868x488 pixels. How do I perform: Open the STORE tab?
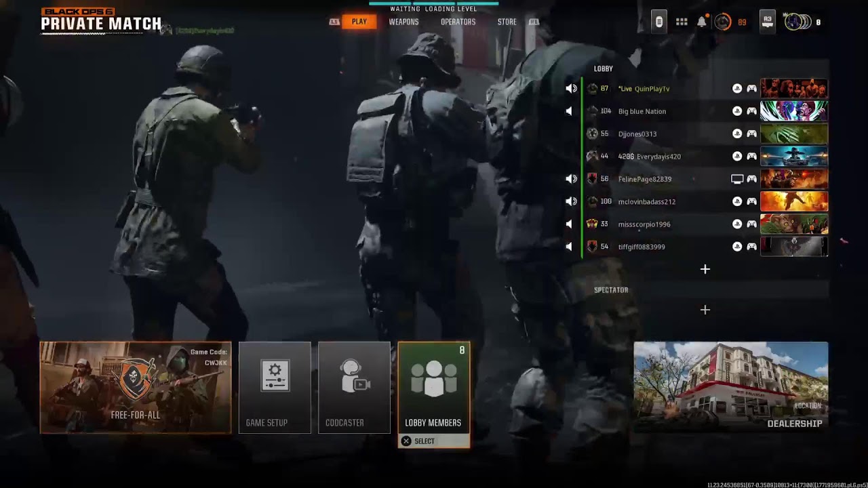point(507,22)
